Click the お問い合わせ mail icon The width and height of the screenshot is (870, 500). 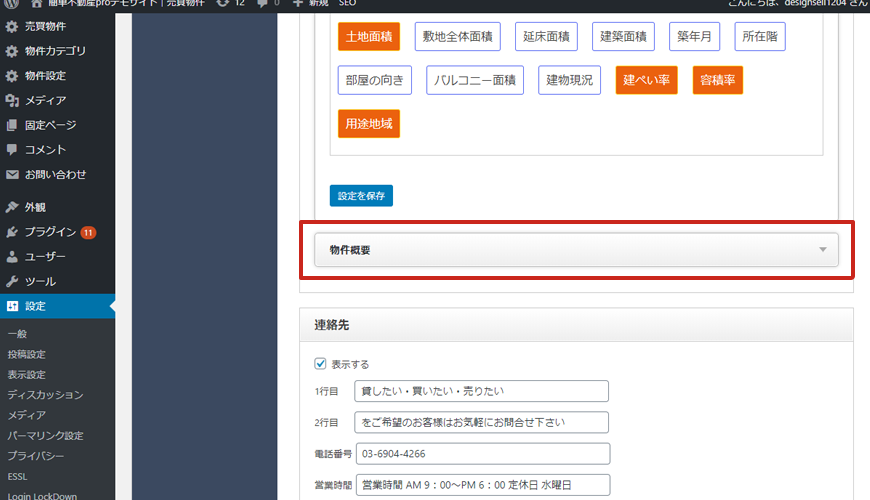click(12, 175)
